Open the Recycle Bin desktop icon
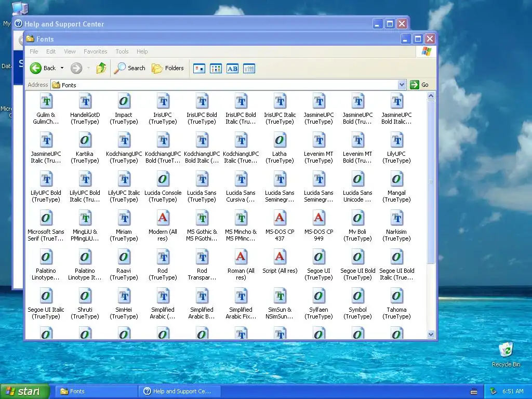This screenshot has height=399, width=532. 506,354
